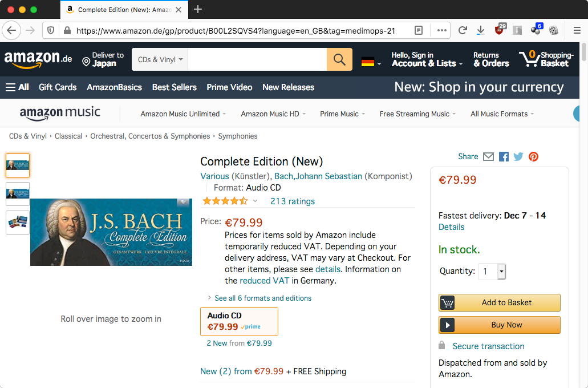Toggle reader view in address bar

pyautogui.click(x=419, y=30)
